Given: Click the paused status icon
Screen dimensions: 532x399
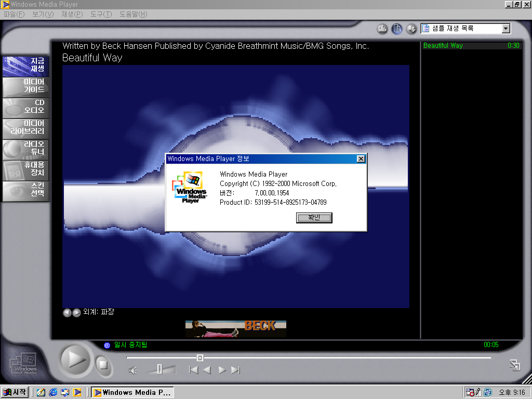Looking at the screenshot, I should (x=107, y=345).
